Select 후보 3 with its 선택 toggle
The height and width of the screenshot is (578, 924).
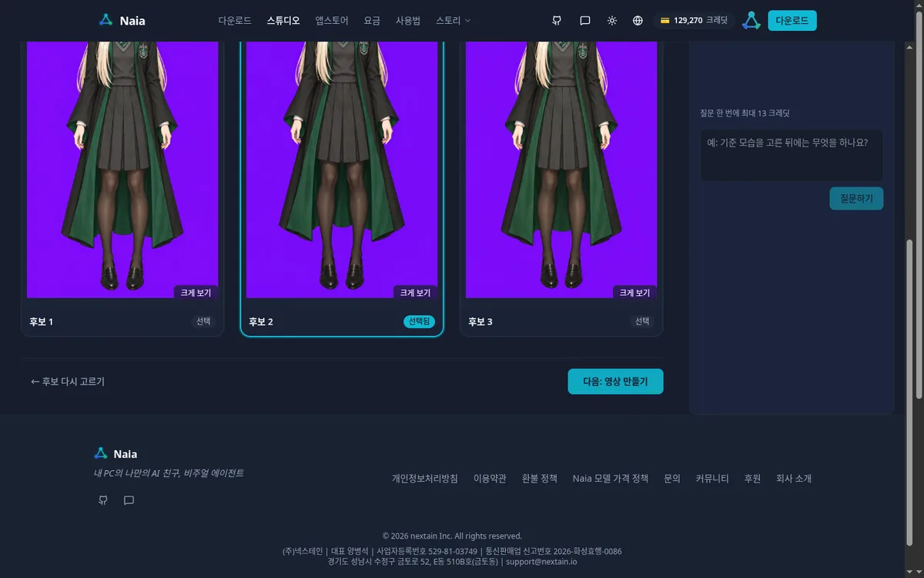(x=642, y=321)
